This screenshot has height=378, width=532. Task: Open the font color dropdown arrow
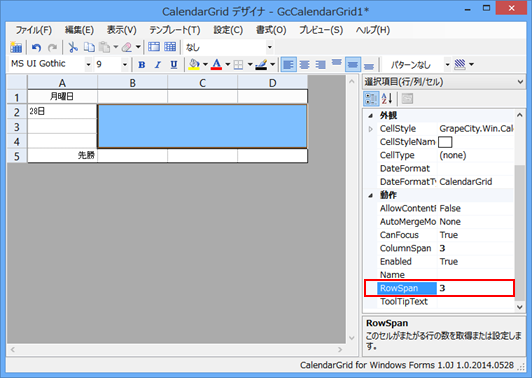[228, 64]
